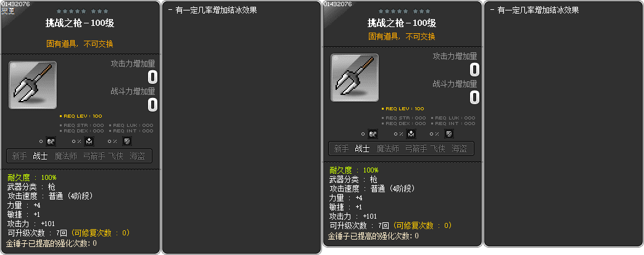Click the shield icon in first tooltip
Viewport: 644px width, 255px height.
coord(127,142)
